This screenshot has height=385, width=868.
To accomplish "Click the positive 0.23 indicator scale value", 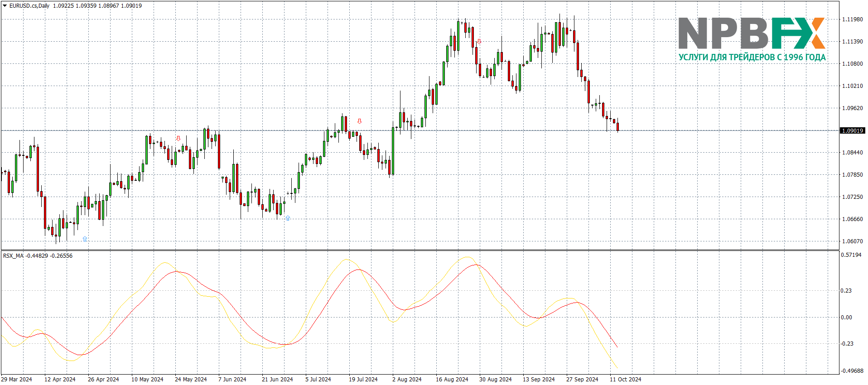I will 846,291.
